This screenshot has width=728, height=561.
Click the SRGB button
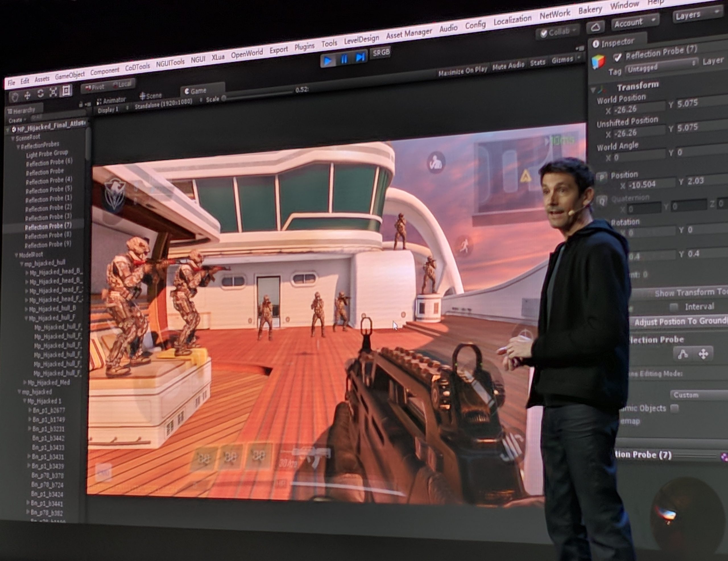[381, 52]
